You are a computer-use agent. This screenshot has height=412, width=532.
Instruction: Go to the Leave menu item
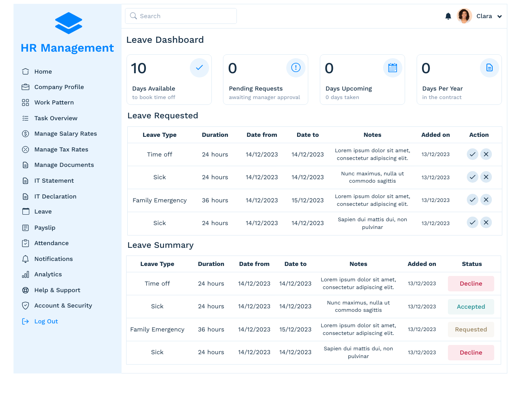coord(43,212)
